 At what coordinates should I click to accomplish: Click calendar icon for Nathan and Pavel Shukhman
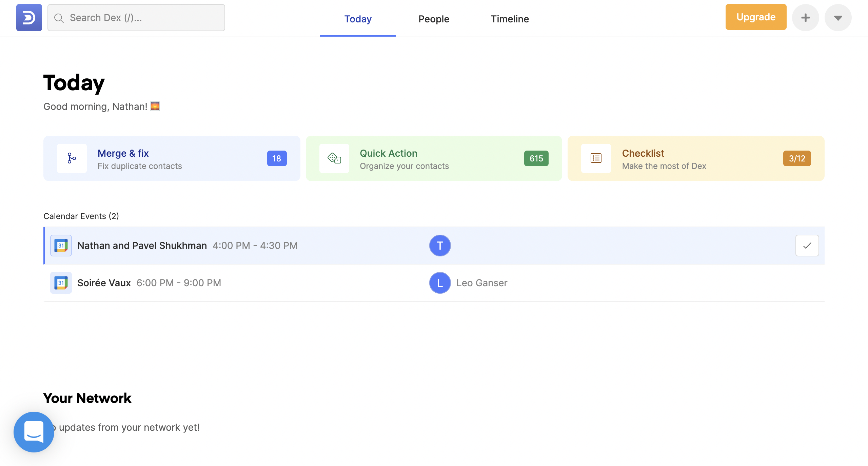61,246
